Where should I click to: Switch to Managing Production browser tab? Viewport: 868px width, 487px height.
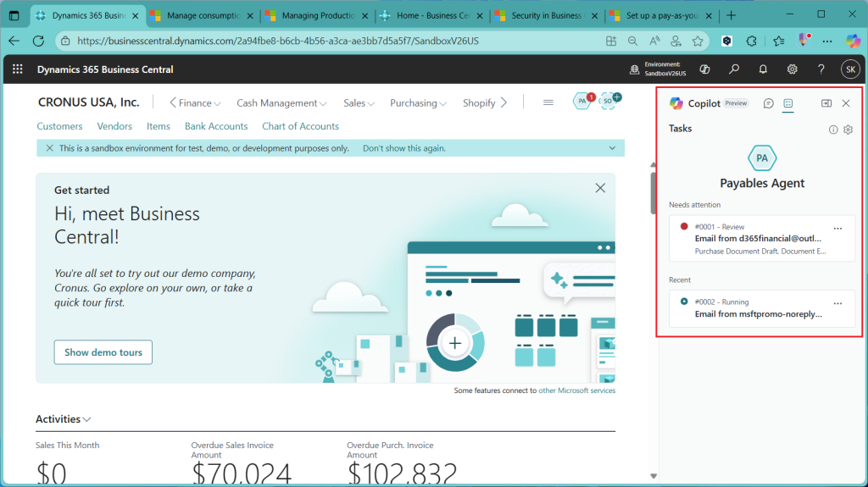click(x=318, y=15)
